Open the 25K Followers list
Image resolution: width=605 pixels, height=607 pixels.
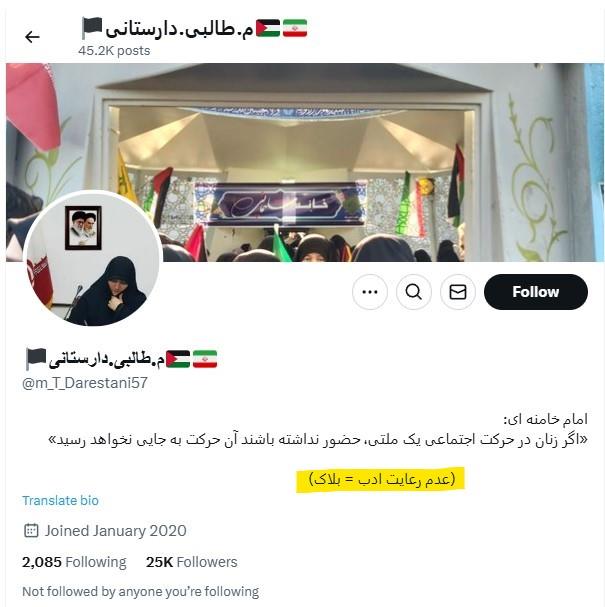192,562
